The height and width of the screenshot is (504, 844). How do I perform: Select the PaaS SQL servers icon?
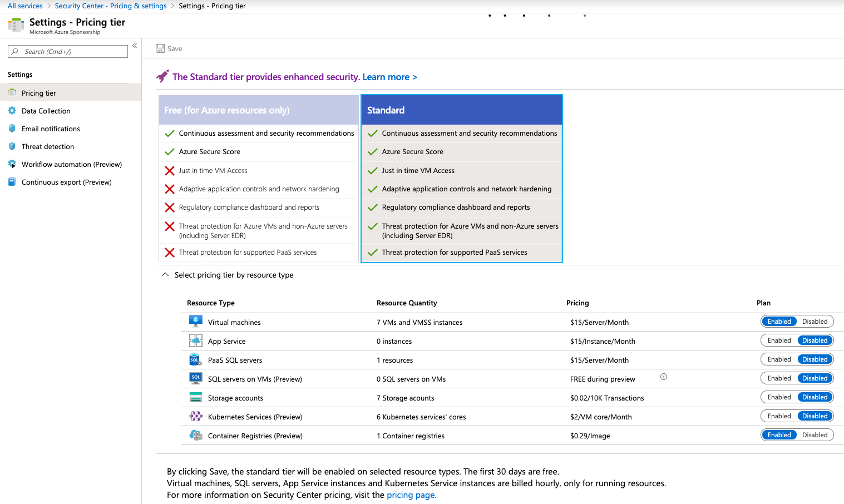click(195, 359)
